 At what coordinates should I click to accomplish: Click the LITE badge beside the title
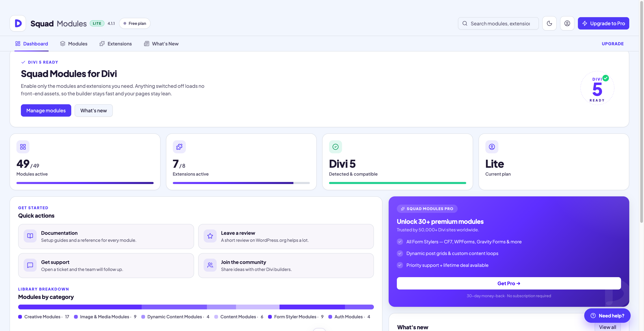97,23
